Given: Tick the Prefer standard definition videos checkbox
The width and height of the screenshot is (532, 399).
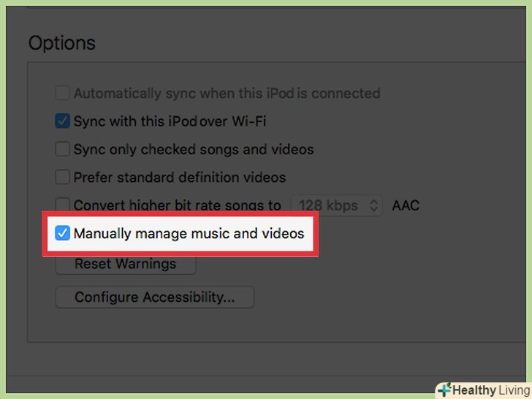Looking at the screenshot, I should [x=63, y=177].
